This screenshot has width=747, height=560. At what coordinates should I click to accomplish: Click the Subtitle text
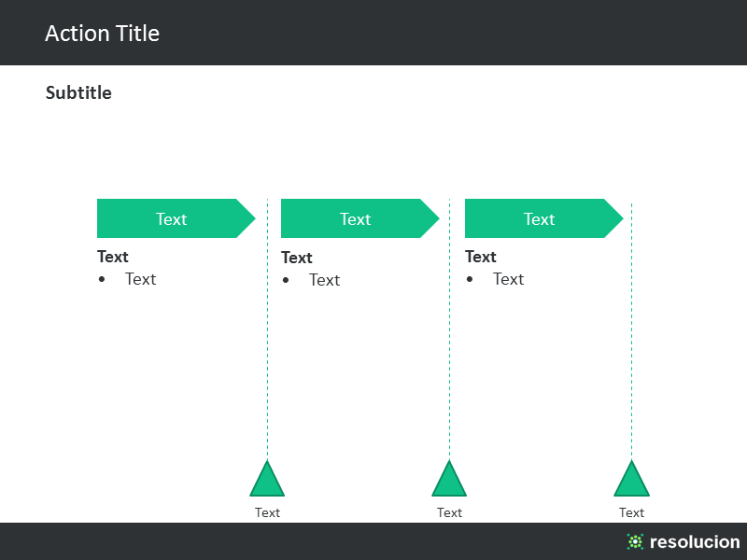click(x=78, y=92)
